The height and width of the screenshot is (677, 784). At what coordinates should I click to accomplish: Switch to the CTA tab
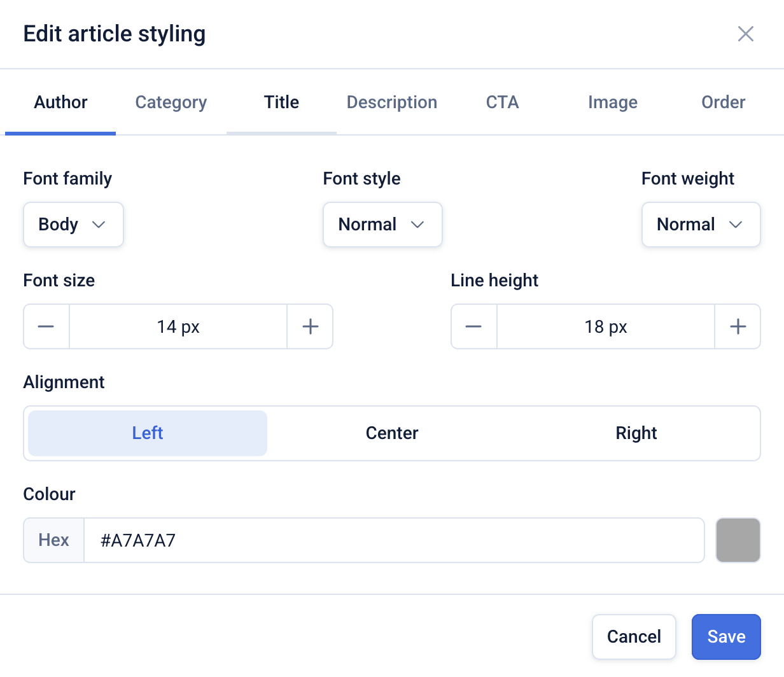502,102
